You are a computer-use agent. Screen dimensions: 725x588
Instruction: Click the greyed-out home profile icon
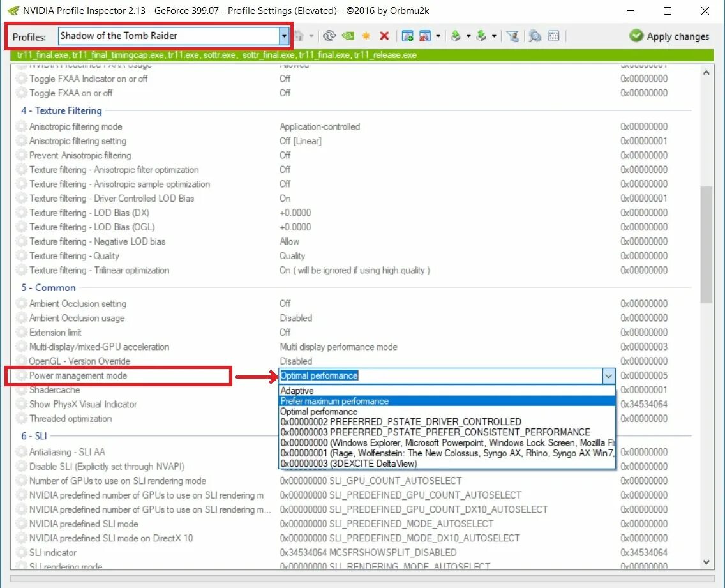299,36
